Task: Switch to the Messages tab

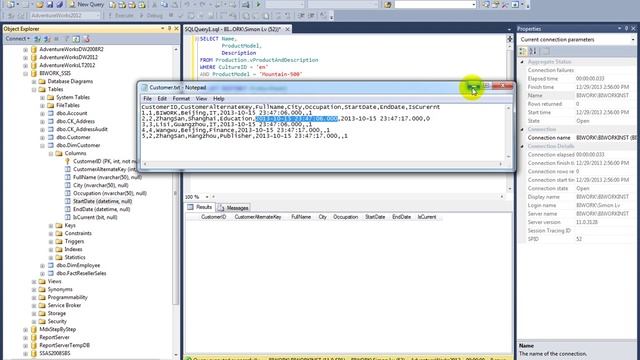Action: click(x=233, y=208)
